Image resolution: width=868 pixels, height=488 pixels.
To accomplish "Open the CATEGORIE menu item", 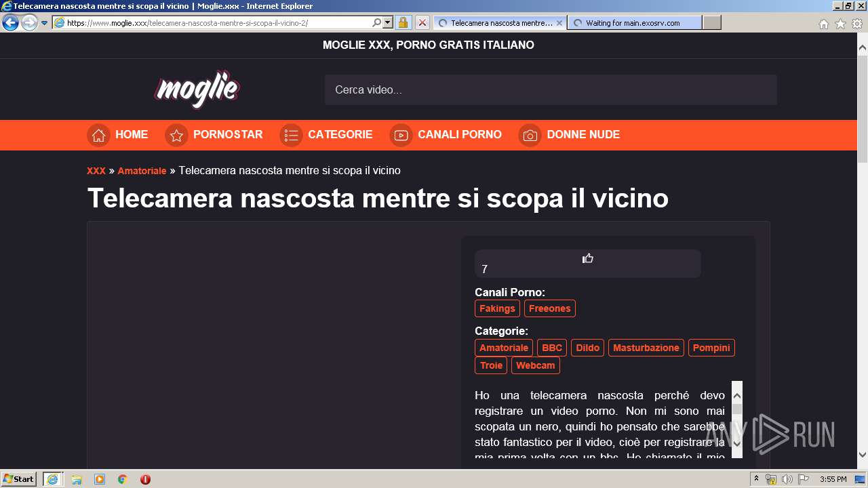I will pos(340,134).
